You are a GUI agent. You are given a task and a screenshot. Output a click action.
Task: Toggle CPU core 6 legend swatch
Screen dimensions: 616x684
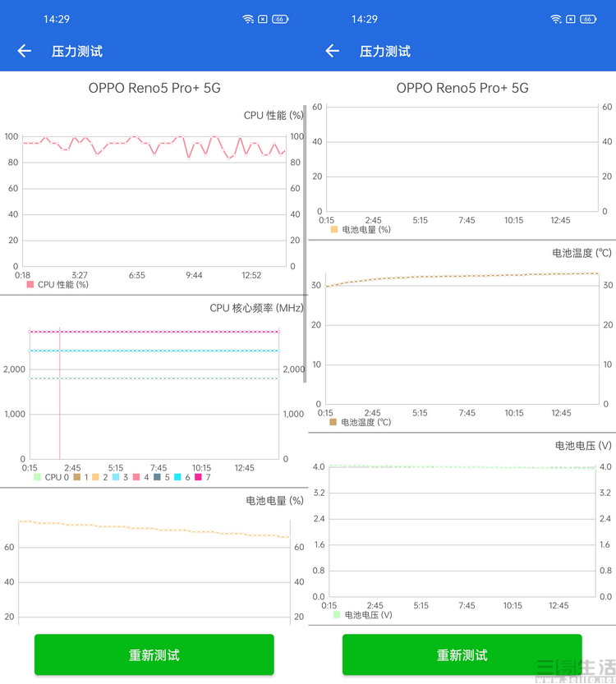coord(177,477)
